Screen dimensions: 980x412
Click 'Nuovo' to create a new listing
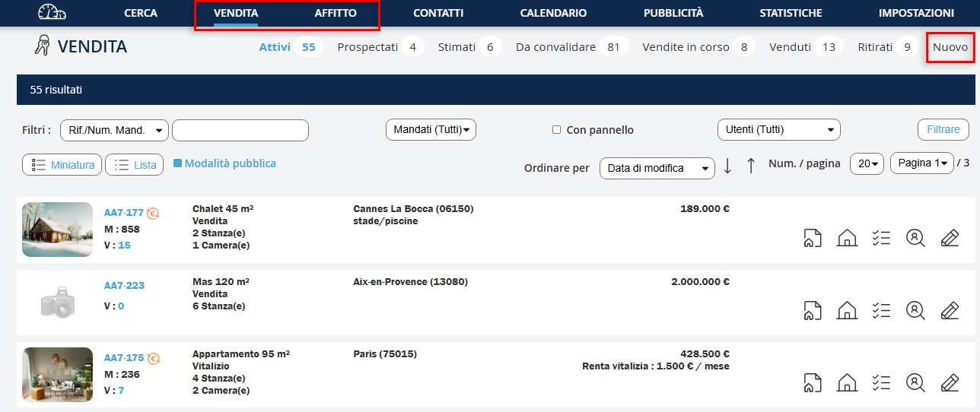pos(950,47)
